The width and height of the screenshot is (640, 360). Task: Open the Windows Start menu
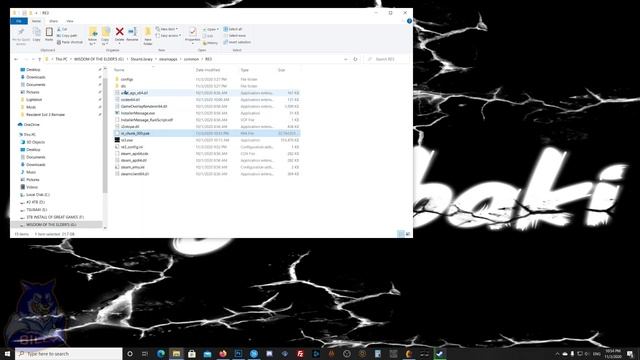tap(7, 353)
